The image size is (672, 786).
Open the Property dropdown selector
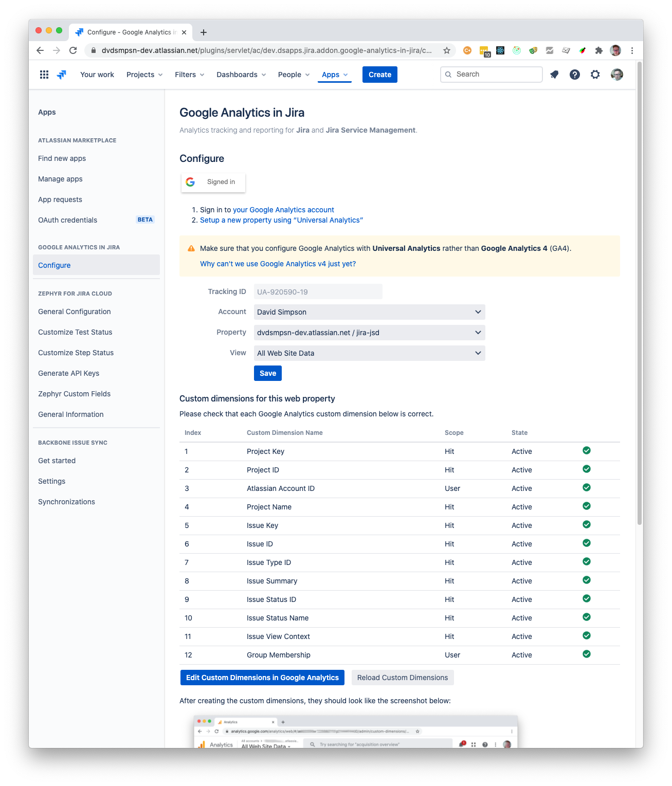369,333
